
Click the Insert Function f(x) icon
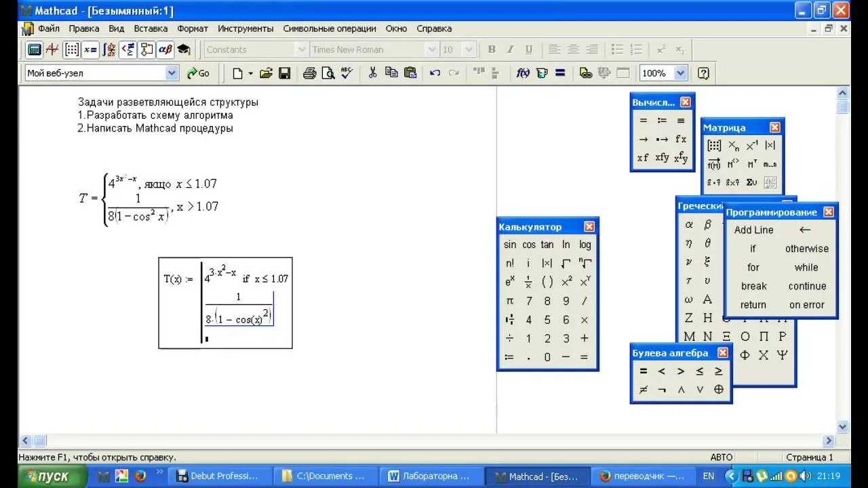click(523, 73)
